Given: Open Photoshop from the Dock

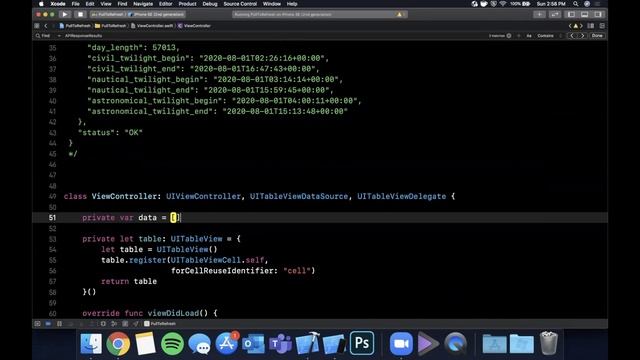Looking at the screenshot, I should click(362, 343).
